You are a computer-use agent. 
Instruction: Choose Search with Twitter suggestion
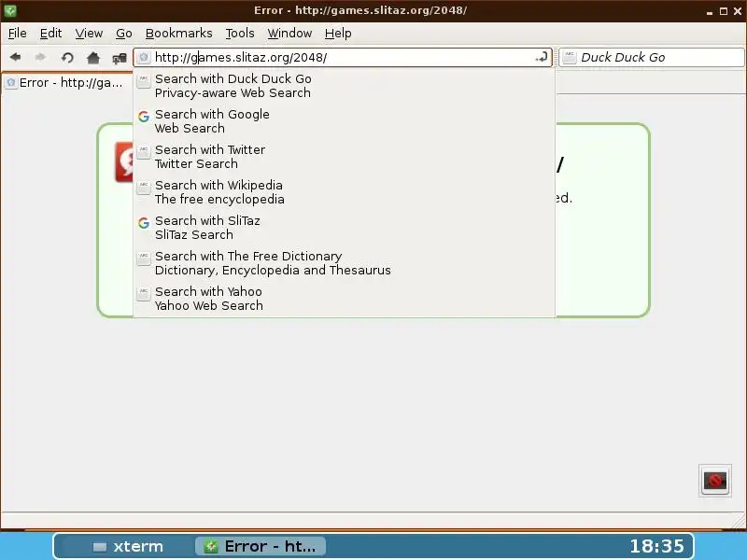click(x=344, y=157)
